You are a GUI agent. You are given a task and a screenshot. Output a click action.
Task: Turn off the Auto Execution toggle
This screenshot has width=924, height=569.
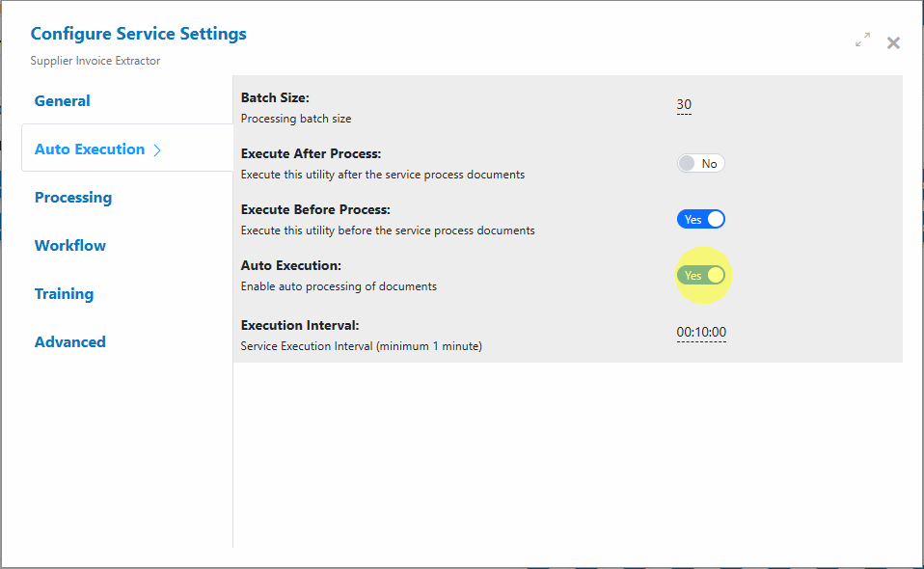(x=700, y=275)
